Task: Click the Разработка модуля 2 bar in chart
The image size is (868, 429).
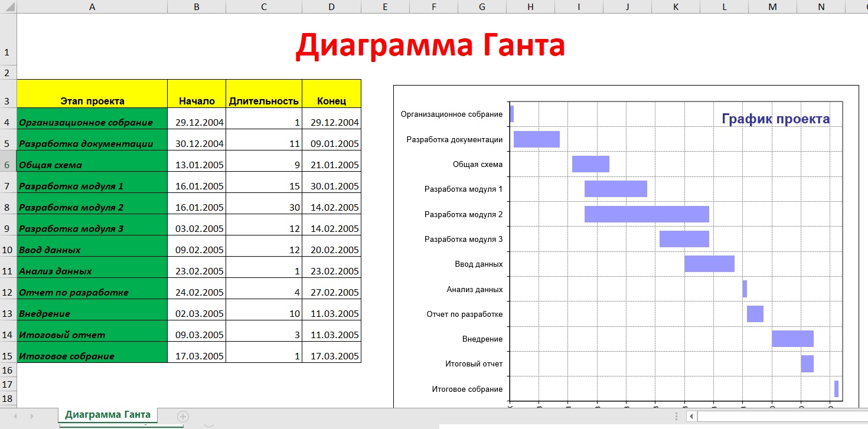Action: pos(646,214)
